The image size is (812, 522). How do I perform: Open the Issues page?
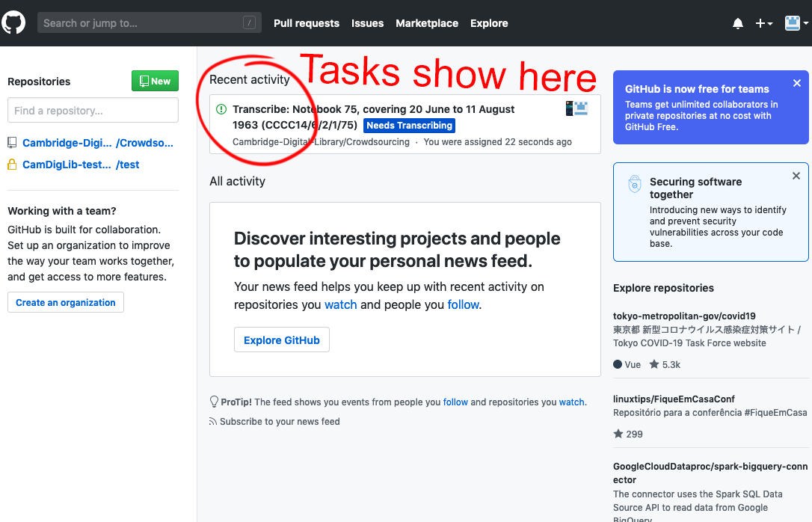point(367,23)
